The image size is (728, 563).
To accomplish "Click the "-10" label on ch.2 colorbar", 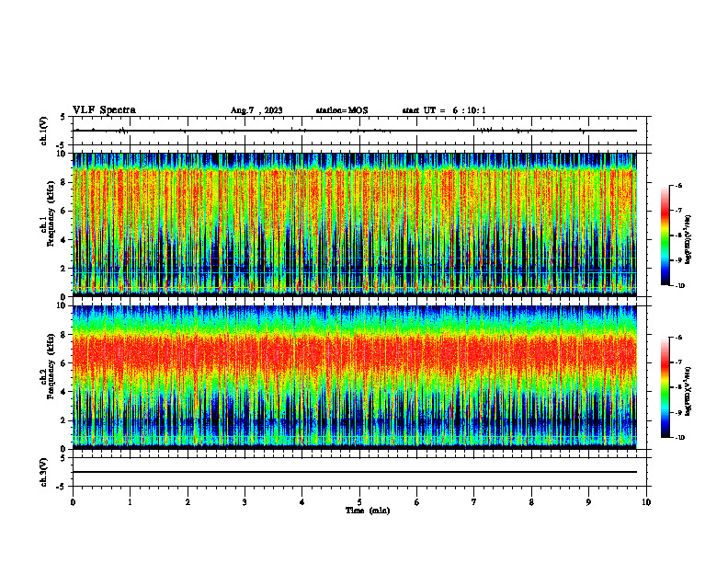I will 680,438.
